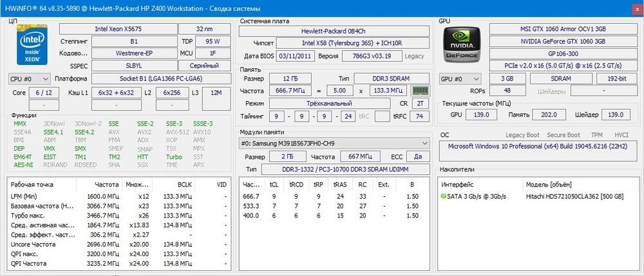The width and height of the screenshot is (644, 276).
Task: Select the LFM (Min) operating point row
Action: pos(118,196)
